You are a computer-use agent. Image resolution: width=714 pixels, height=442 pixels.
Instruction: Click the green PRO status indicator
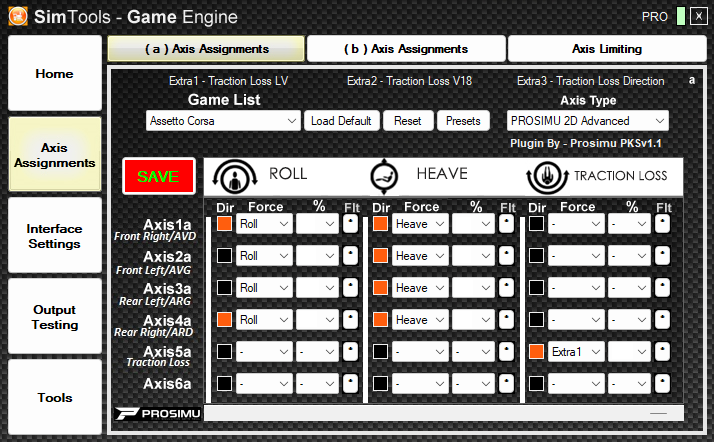[x=680, y=17]
